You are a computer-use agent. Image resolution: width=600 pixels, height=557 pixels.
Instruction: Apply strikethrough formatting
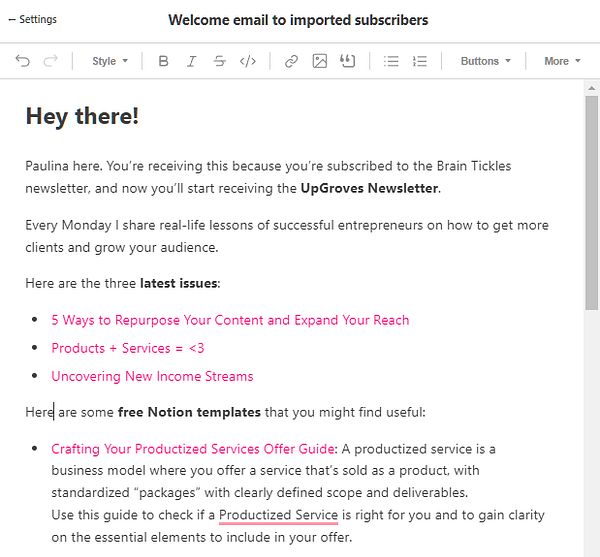(220, 61)
